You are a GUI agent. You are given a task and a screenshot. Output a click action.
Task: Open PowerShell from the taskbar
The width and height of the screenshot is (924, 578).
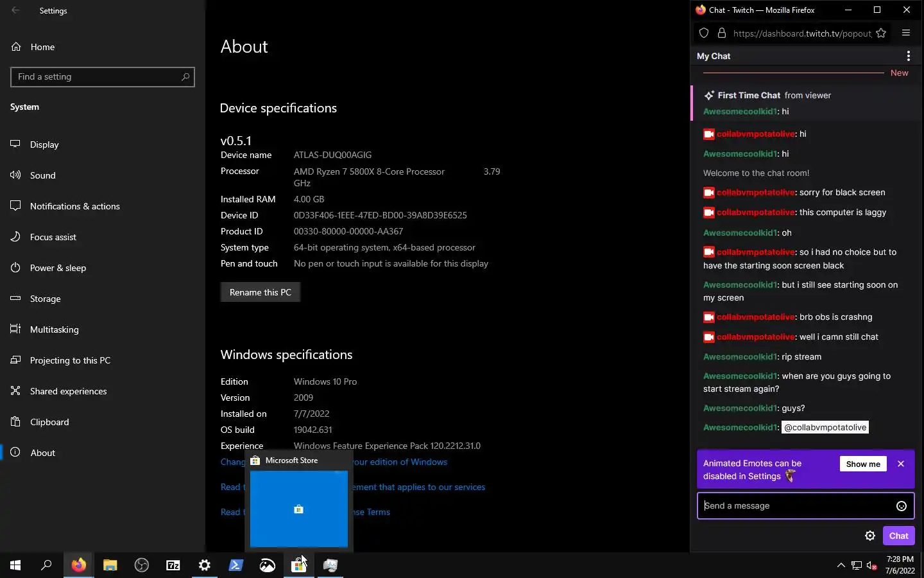[235, 565]
